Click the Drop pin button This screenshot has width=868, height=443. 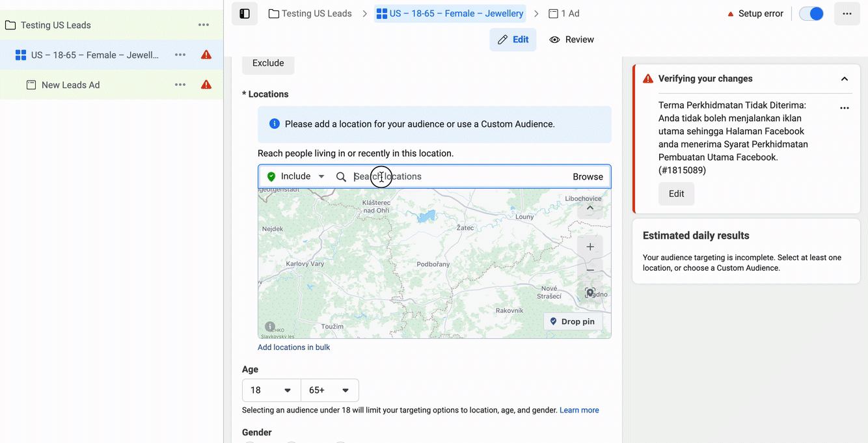(573, 321)
